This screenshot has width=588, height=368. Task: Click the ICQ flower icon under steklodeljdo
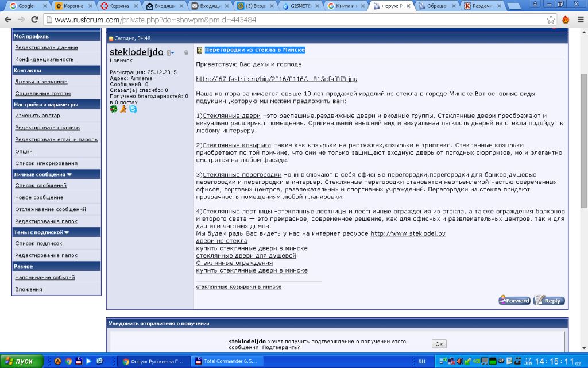[x=114, y=109]
